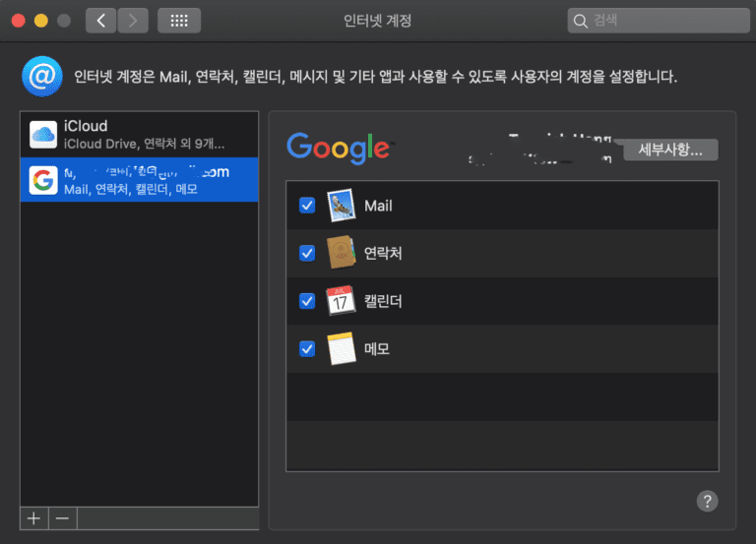Click the Mail stamp app icon

coord(341,206)
